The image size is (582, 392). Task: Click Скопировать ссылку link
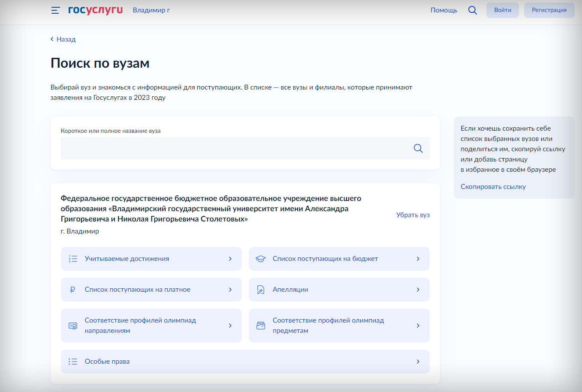click(493, 187)
